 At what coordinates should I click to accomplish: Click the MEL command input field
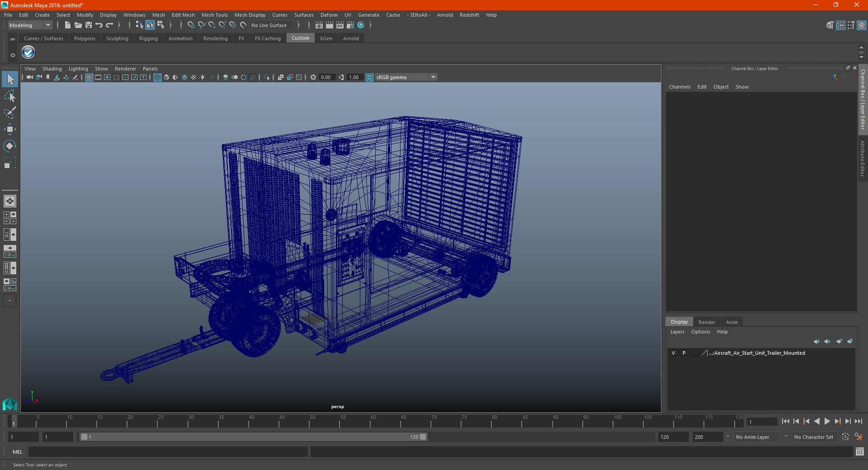167,452
